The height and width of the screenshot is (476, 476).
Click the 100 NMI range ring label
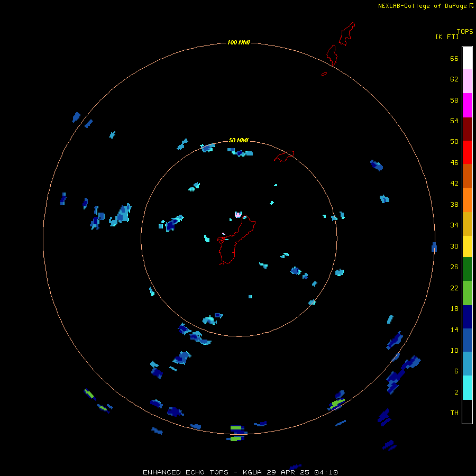[239, 42]
